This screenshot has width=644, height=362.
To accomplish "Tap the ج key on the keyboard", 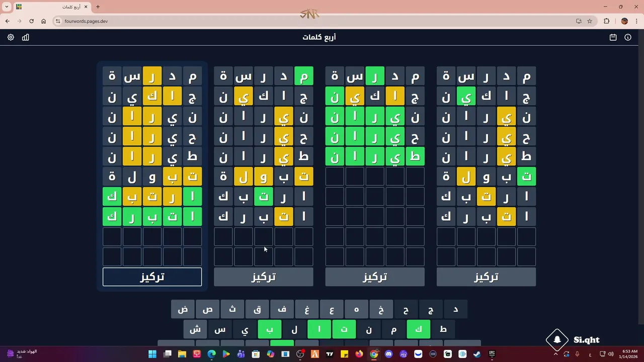I will pyautogui.click(x=431, y=309).
